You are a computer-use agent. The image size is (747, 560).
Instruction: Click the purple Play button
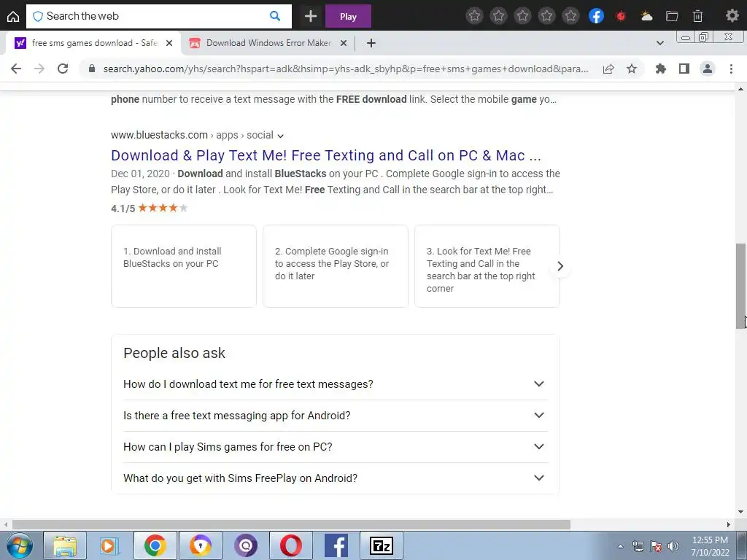point(348,17)
